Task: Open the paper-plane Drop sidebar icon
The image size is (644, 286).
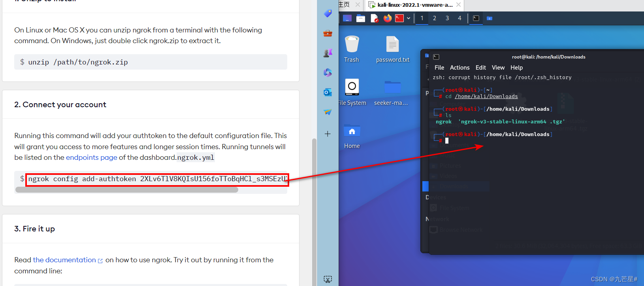Action: [x=328, y=112]
